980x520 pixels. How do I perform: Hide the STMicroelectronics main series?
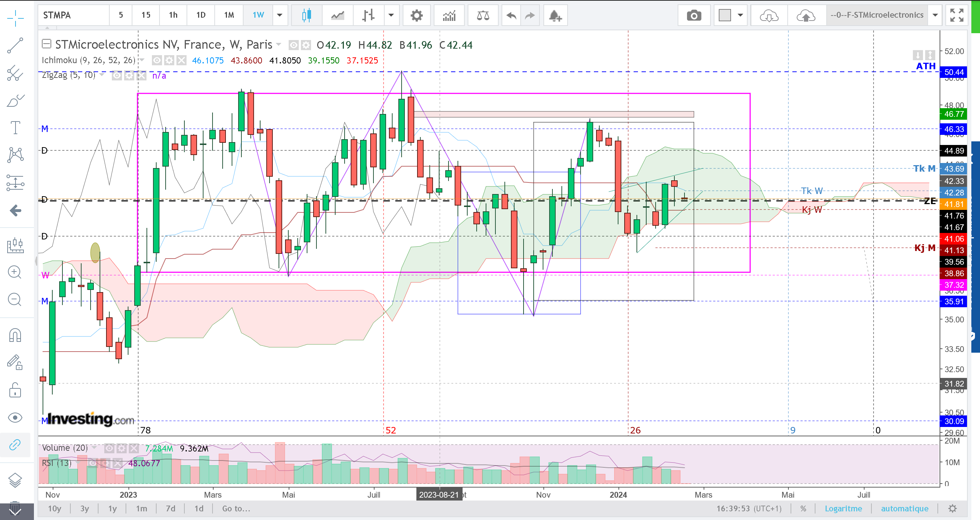pos(293,45)
